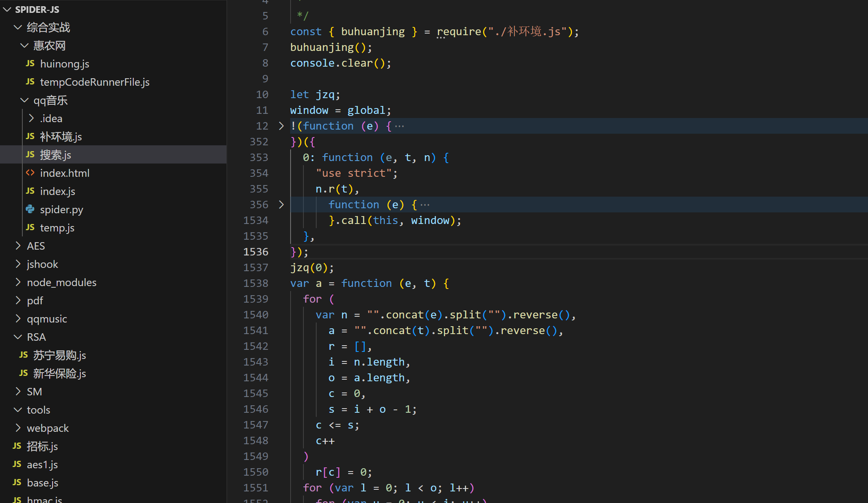Click the JS icon for 搜索.js

(31, 154)
